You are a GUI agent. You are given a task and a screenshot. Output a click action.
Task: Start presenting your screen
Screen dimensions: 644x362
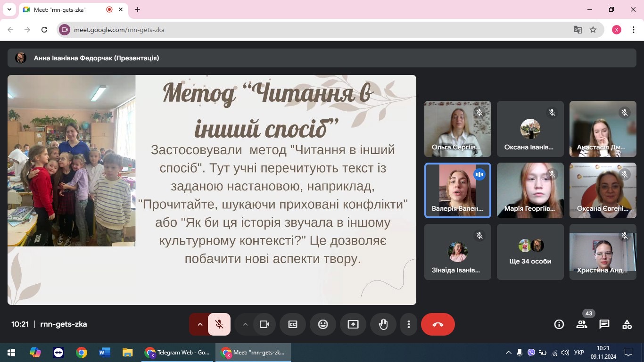(353, 324)
